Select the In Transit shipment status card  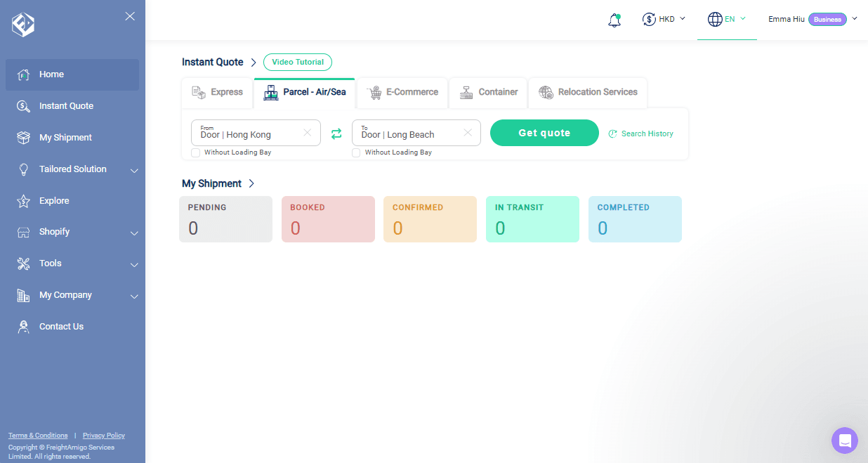(532, 219)
